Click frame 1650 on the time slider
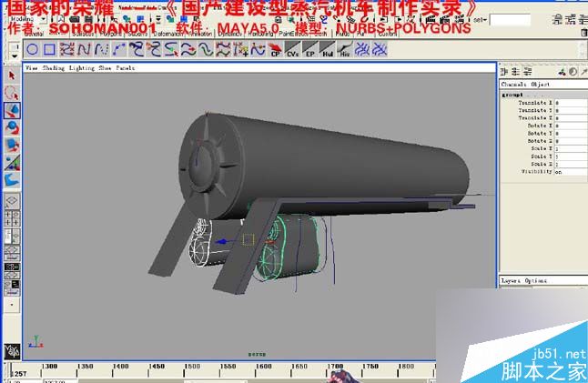This screenshot has height=383, width=588. pos(299,367)
